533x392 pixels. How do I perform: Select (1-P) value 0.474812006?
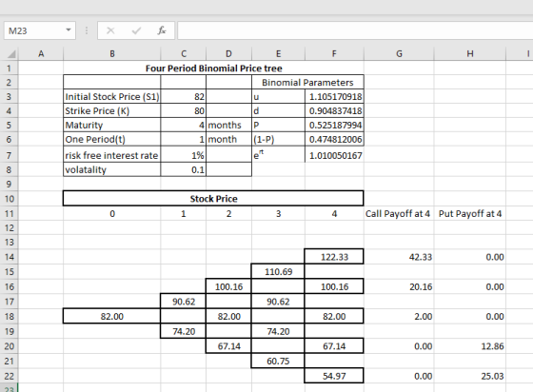tap(334, 140)
